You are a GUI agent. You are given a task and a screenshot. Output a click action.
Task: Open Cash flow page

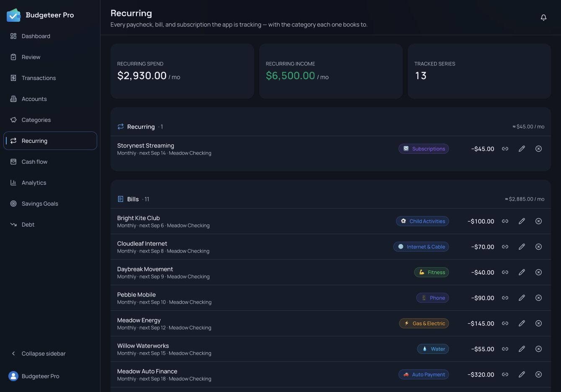click(50, 162)
